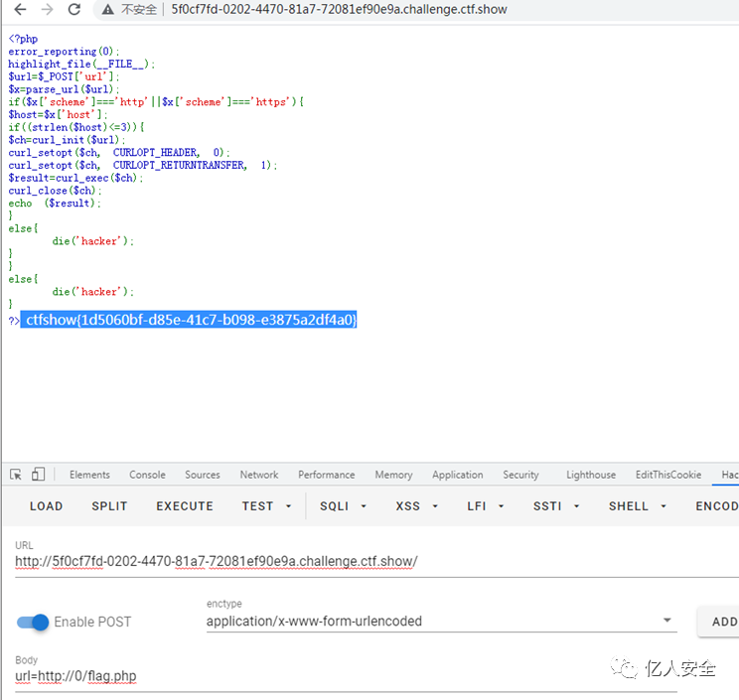Click the $x=parse_url($url) line
Image resolution: width=739 pixels, height=700 pixels.
point(64,89)
